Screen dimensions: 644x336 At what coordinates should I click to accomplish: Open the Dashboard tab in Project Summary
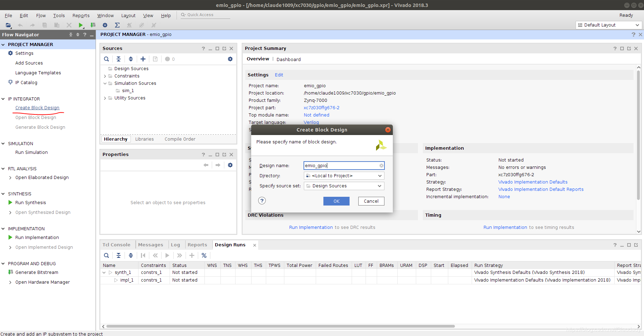[289, 59]
